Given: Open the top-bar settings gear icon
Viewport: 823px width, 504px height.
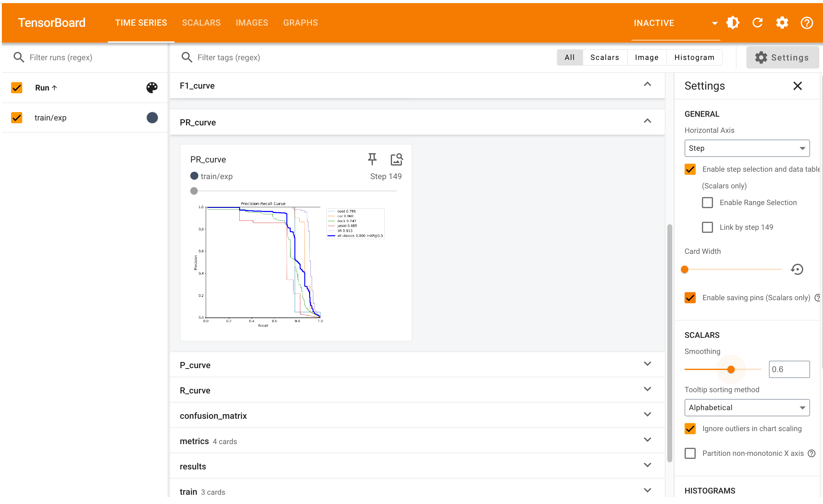Looking at the screenshot, I should click(782, 23).
